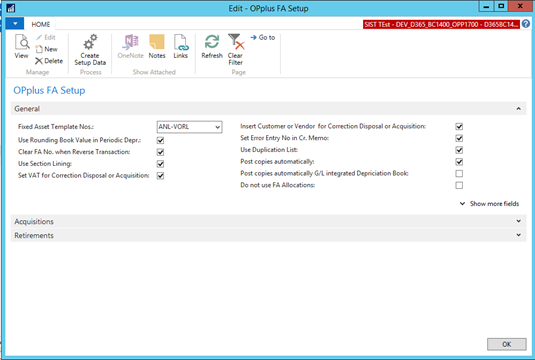
Task: Toggle Use Rounding Book Value in Periodic Depr.
Action: click(x=160, y=140)
